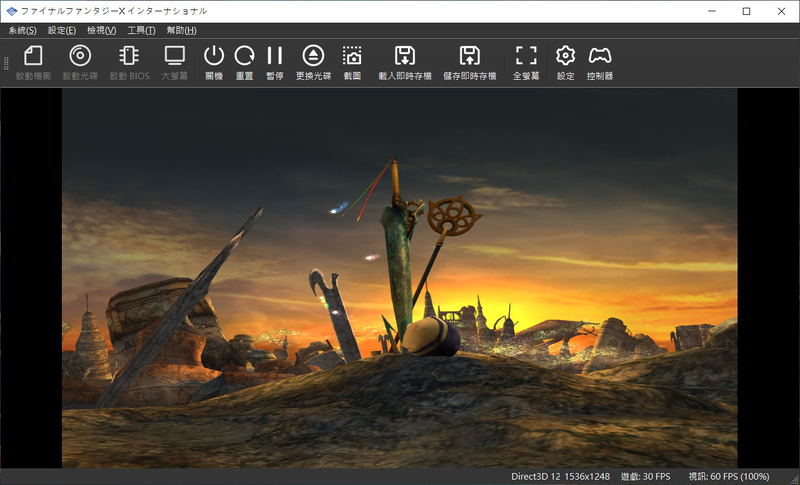Open the 工具(T) menu
The image size is (800, 485).
[141, 30]
